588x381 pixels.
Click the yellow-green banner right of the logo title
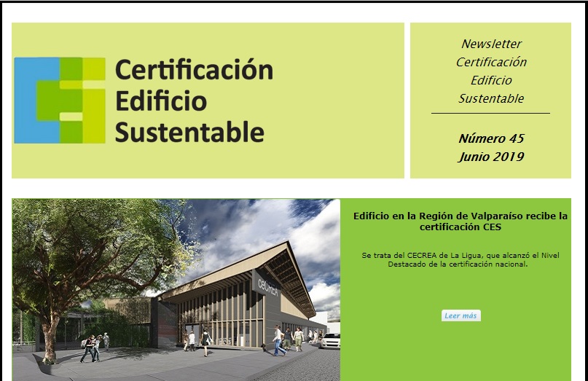coord(335,101)
